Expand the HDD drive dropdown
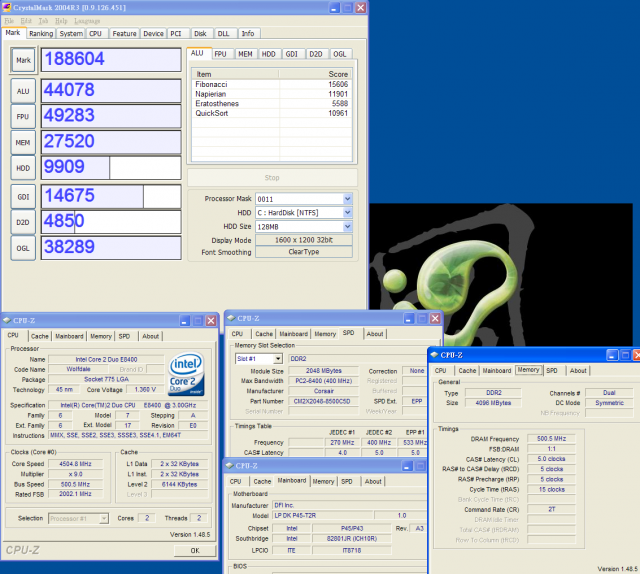The width and height of the screenshot is (640, 574). tap(347, 212)
